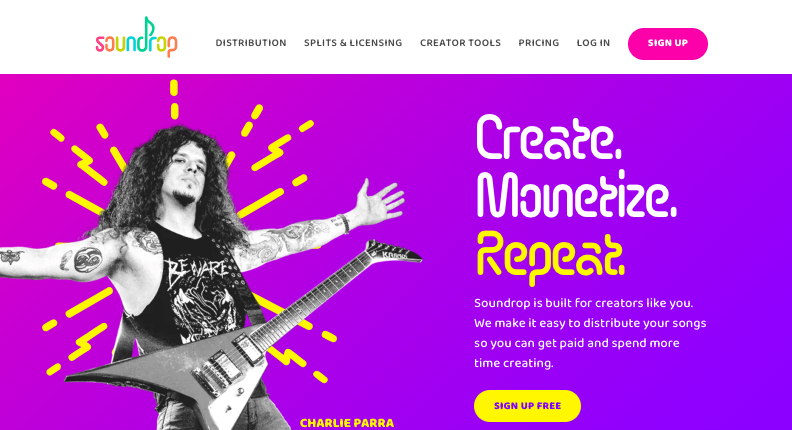The image size is (792, 430).
Task: Open the Pricing page
Action: tap(538, 43)
